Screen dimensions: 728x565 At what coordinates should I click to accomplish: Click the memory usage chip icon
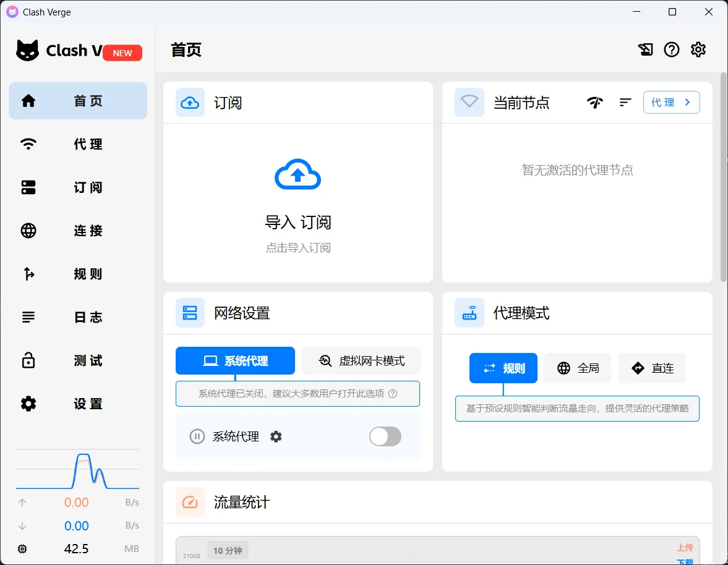pos(22,549)
